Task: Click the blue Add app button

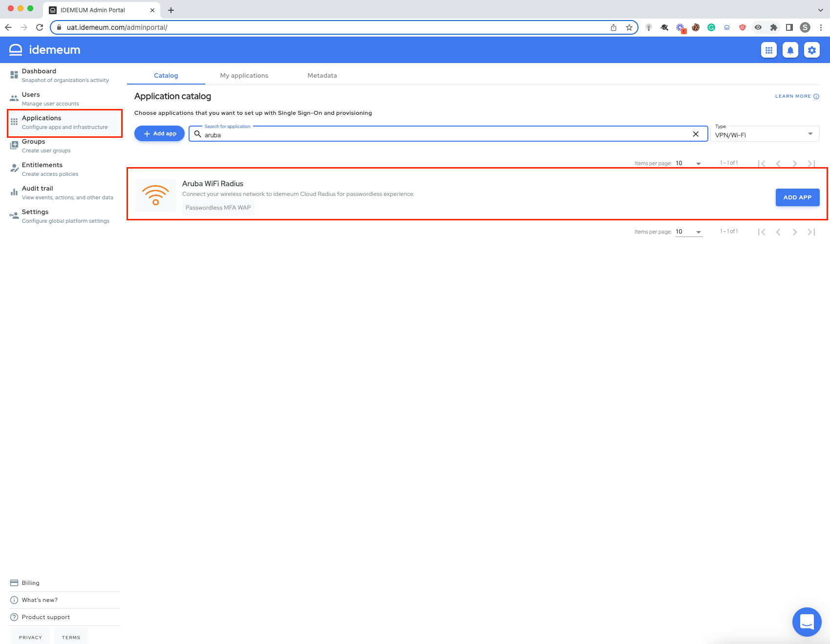Action: coord(159,133)
